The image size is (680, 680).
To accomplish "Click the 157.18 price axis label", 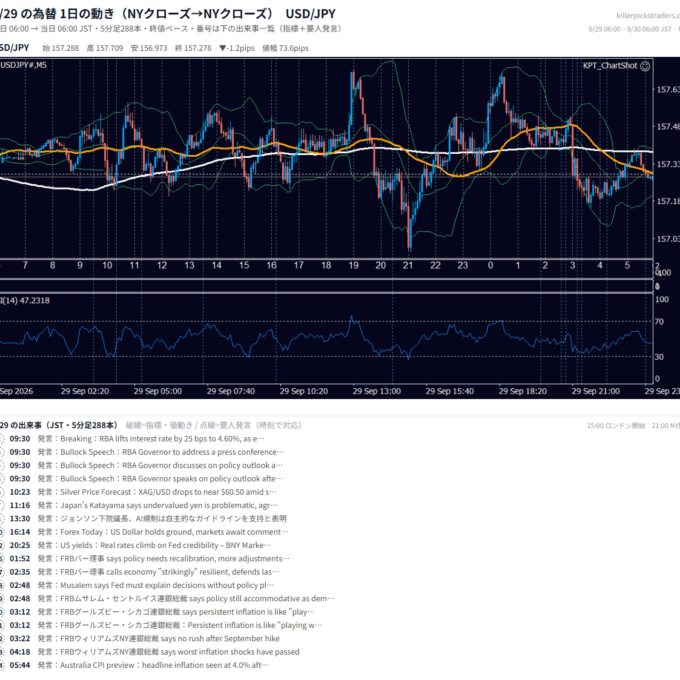I will click(x=668, y=201).
